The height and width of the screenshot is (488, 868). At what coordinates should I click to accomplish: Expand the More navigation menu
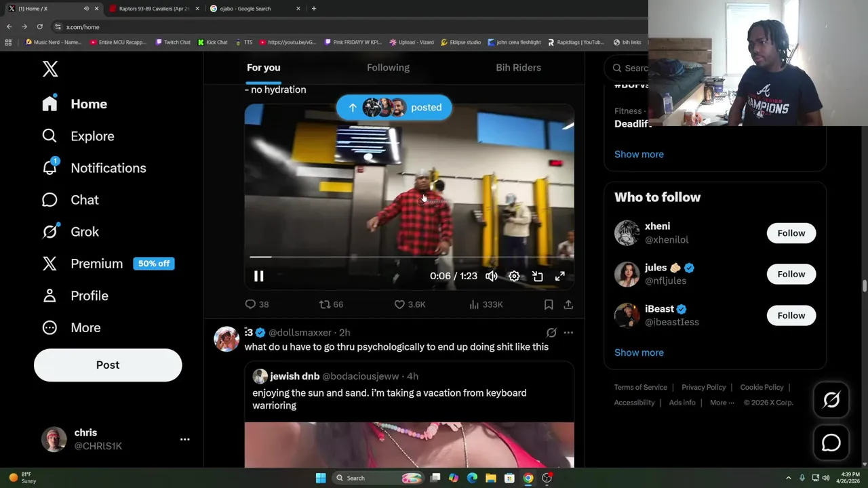click(x=71, y=327)
